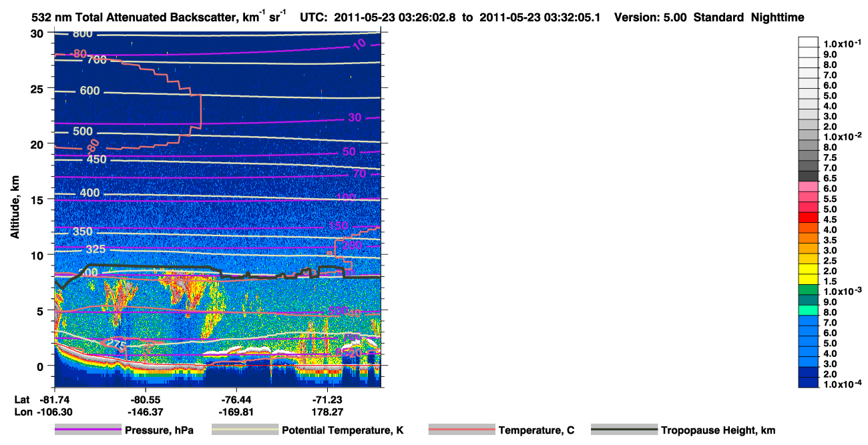Click the yellow Potential Temperature legend line sample
The width and height of the screenshot is (868, 445).
(x=245, y=430)
